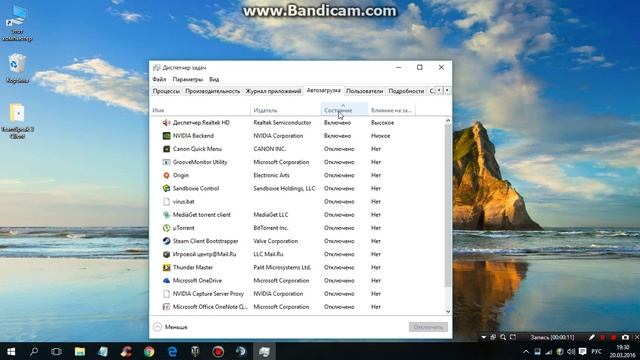Click the taskbar clock and date
This screenshot has width=640, height=360.
[623, 351]
